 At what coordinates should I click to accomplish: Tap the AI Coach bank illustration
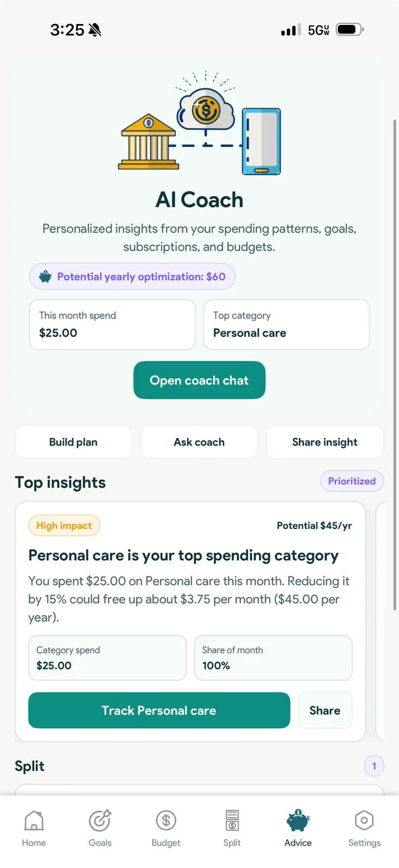(149, 142)
